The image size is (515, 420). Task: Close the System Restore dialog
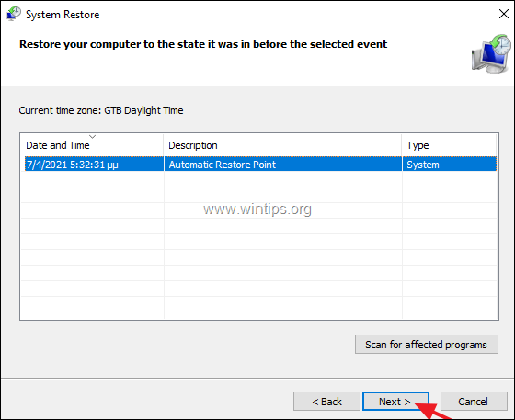[x=504, y=14]
